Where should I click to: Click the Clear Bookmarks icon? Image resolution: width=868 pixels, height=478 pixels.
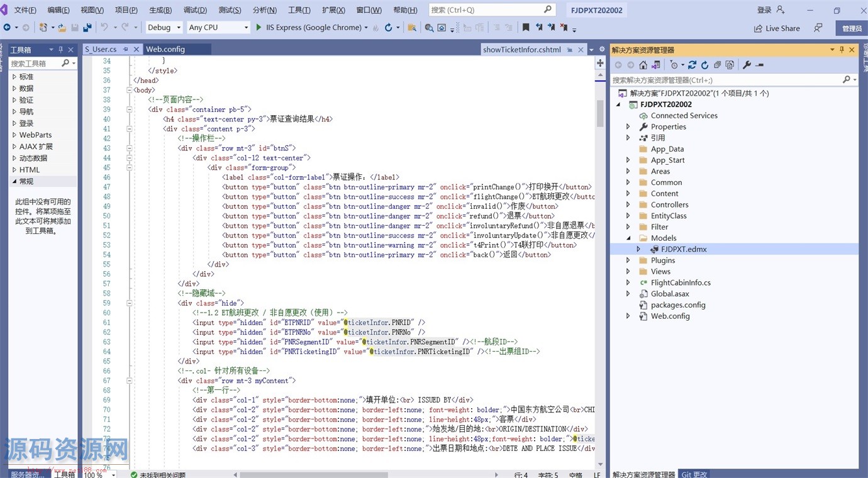tap(564, 28)
